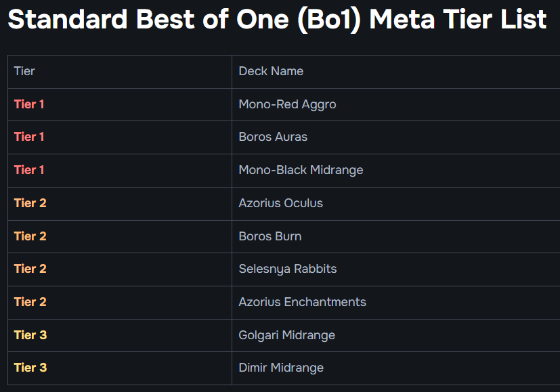This screenshot has height=392, width=560.
Task: Select the Boros Auras deck entry
Action: [x=273, y=137]
